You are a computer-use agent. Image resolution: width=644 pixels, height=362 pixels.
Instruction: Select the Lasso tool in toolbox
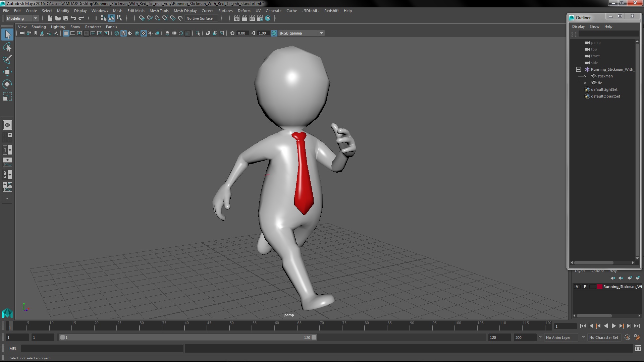[7, 47]
